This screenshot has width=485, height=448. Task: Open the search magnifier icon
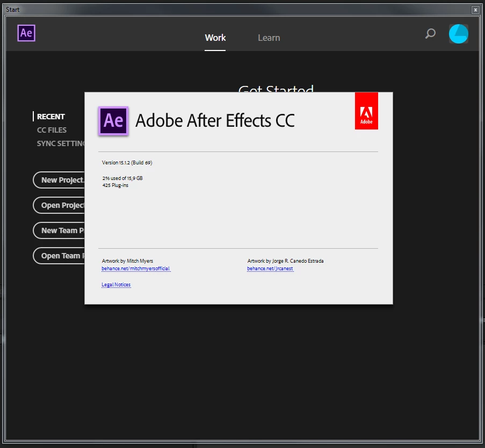[x=430, y=33]
